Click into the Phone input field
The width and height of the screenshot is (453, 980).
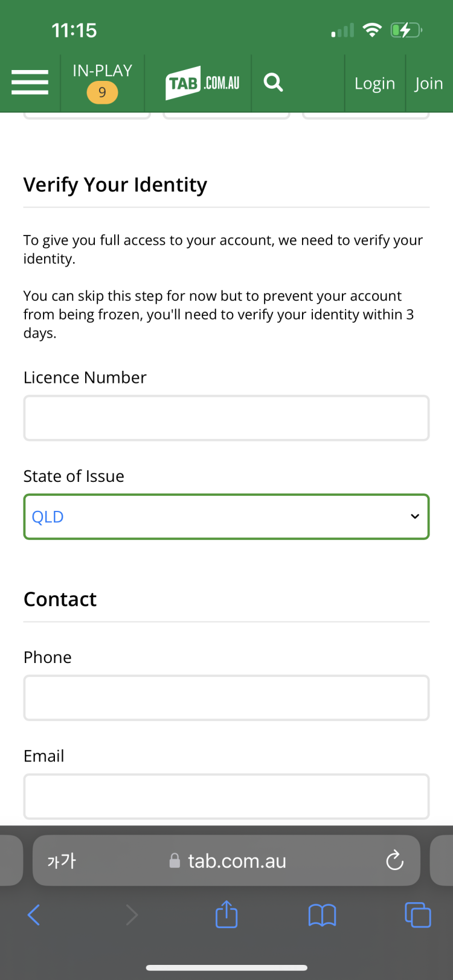point(226,698)
